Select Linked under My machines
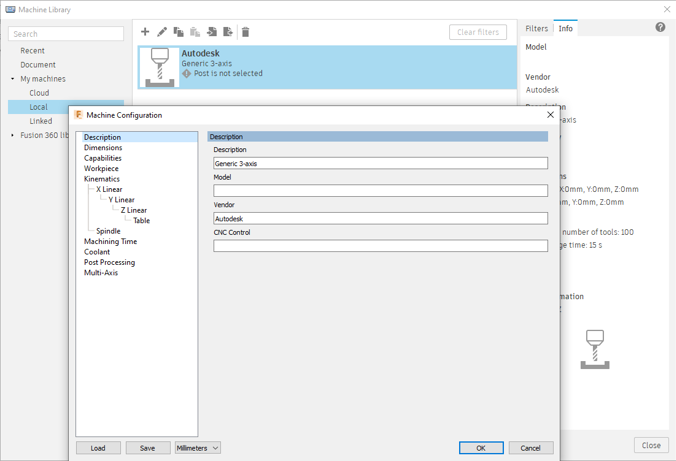Screen dimensions: 676x461 41,121
